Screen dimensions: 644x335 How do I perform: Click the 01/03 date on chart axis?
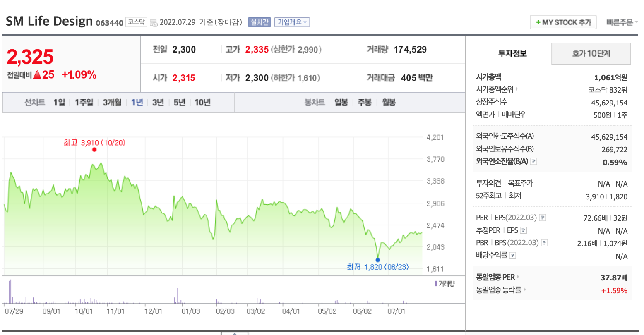click(191, 311)
